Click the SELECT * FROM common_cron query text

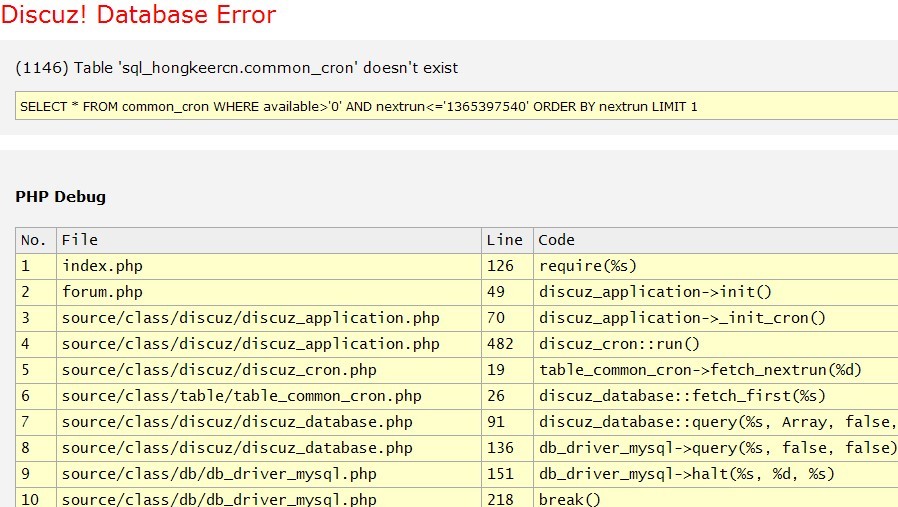click(359, 107)
